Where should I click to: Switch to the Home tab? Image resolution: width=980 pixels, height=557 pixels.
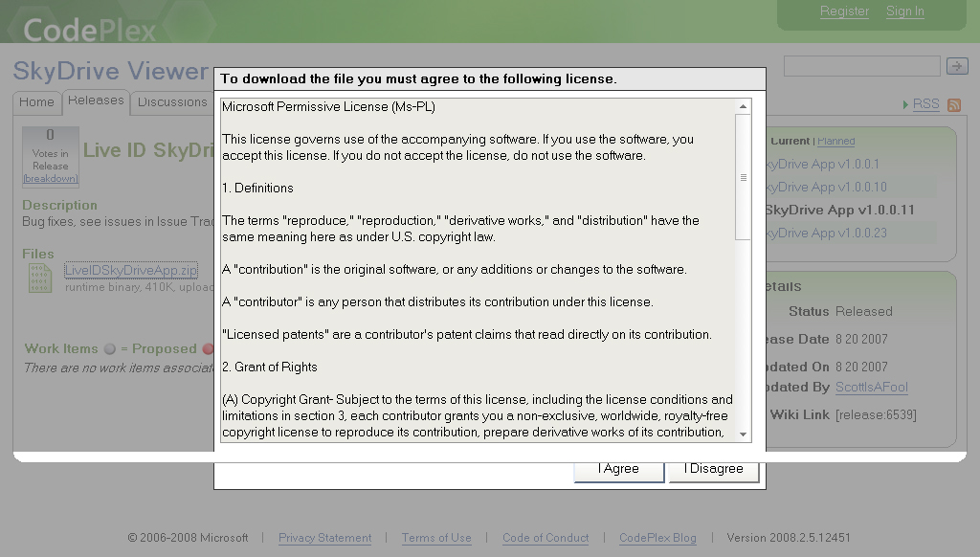[37, 101]
